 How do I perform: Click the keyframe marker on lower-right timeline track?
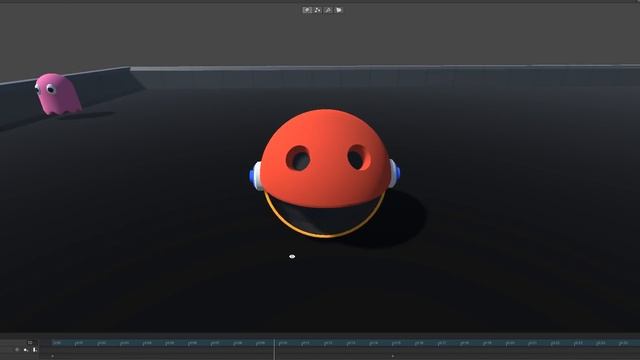click(x=393, y=356)
